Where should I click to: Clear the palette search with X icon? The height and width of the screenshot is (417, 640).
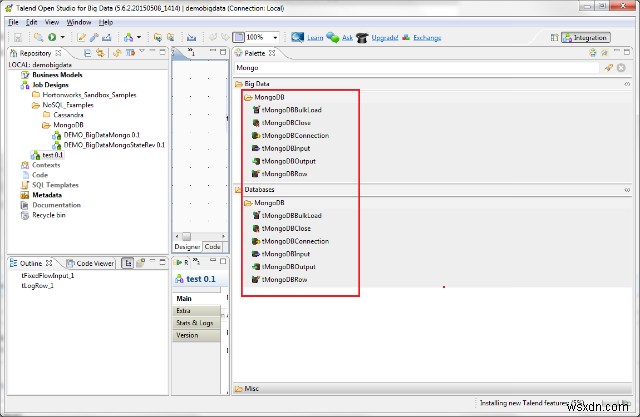(621, 68)
